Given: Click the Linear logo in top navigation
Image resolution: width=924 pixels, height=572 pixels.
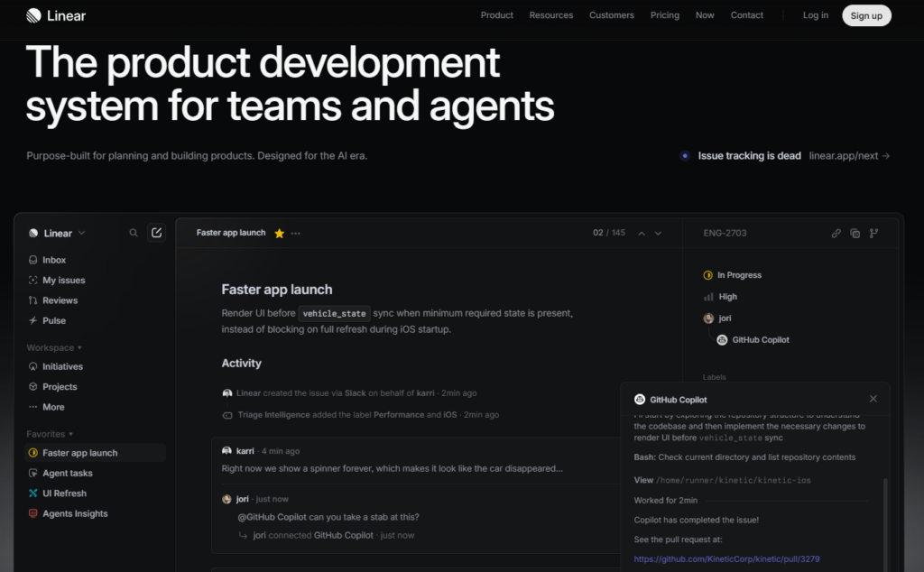Looking at the screenshot, I should click(x=56, y=15).
